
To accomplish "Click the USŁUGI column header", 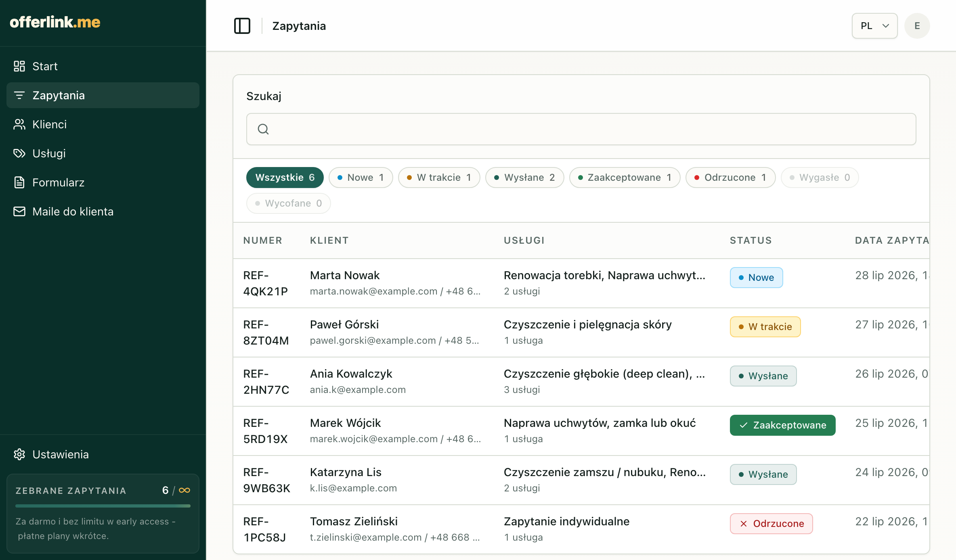I will click(x=524, y=240).
